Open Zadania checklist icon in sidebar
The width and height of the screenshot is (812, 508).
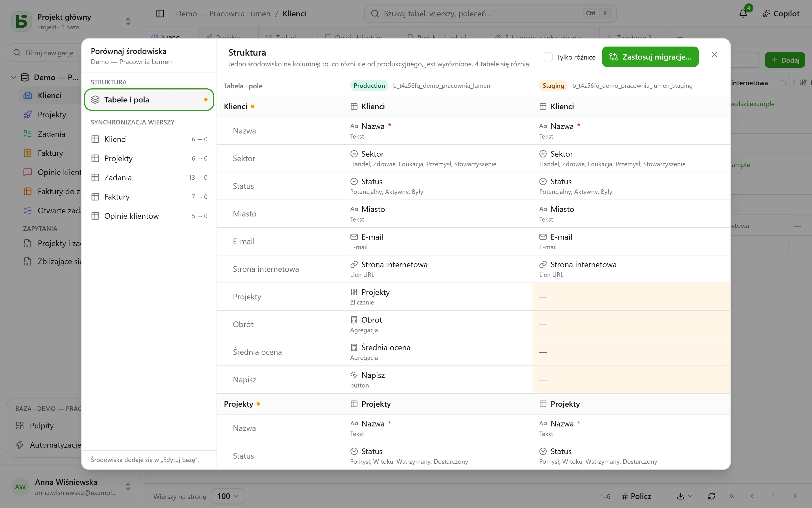tap(28, 134)
